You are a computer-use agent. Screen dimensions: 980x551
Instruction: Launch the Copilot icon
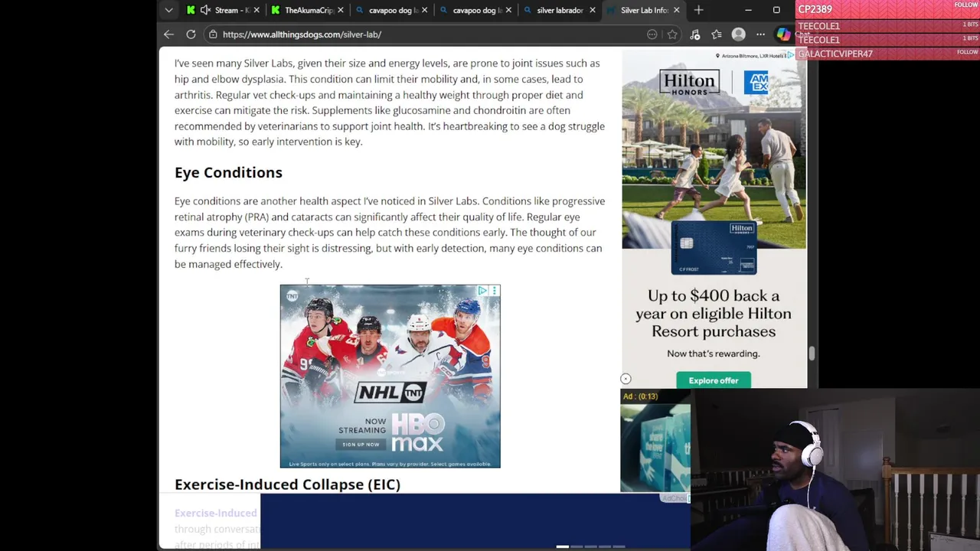click(x=783, y=34)
